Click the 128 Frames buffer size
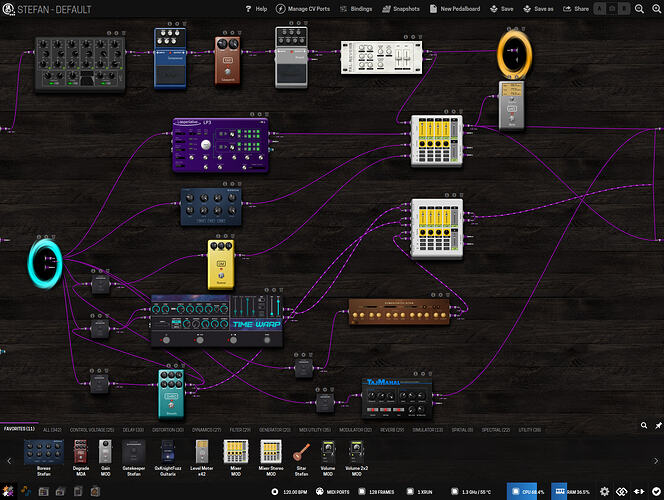Viewport: 664px width, 500px height. click(376, 492)
